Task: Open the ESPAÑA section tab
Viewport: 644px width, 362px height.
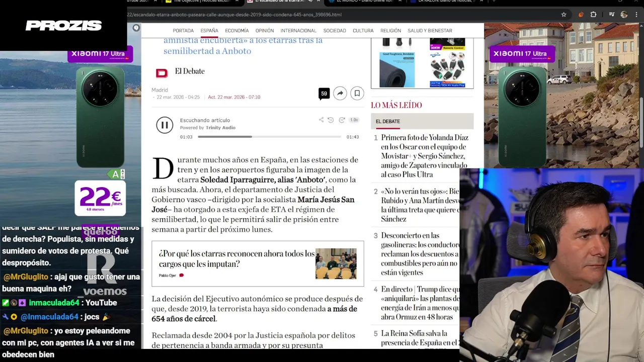Action: click(x=209, y=31)
